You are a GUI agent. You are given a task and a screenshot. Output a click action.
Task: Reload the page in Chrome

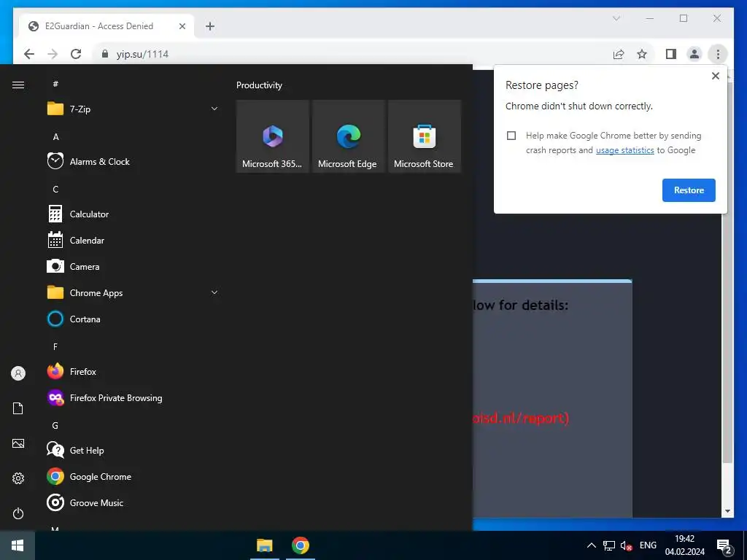(76, 54)
